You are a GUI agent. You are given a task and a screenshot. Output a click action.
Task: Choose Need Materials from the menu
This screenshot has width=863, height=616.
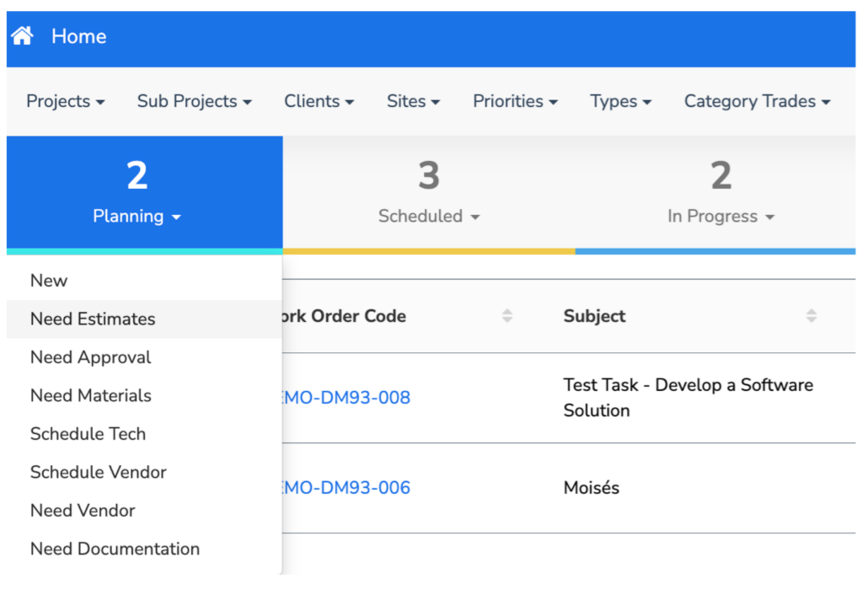144,396
